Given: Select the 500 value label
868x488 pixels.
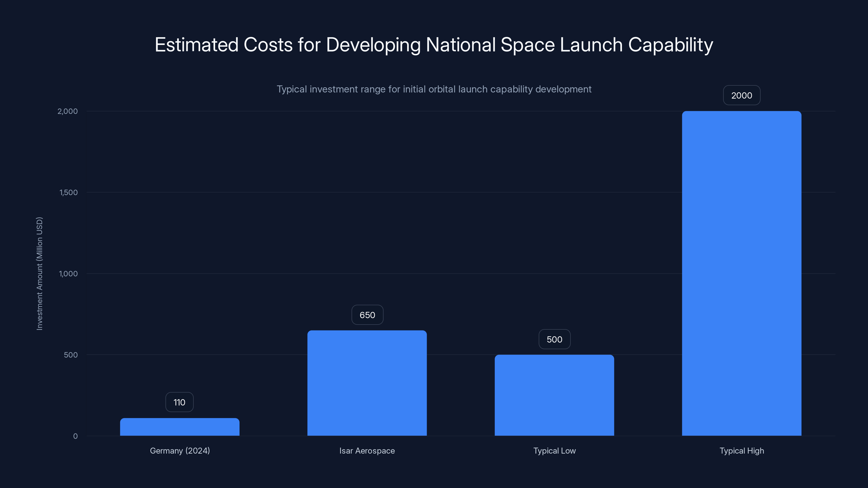Looking at the screenshot, I should tap(554, 339).
